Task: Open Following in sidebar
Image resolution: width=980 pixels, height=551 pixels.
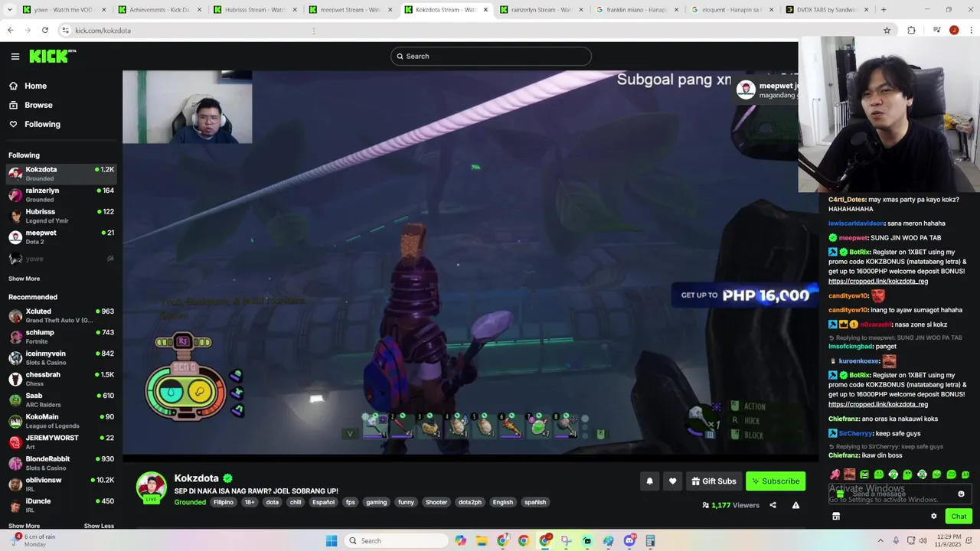Action: [x=42, y=124]
